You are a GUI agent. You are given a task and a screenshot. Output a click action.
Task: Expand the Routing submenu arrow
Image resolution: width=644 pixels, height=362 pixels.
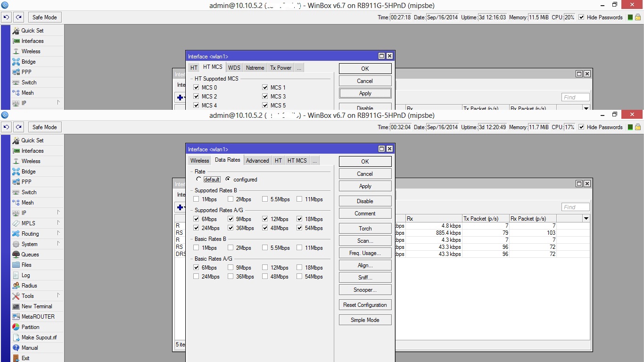(59, 233)
